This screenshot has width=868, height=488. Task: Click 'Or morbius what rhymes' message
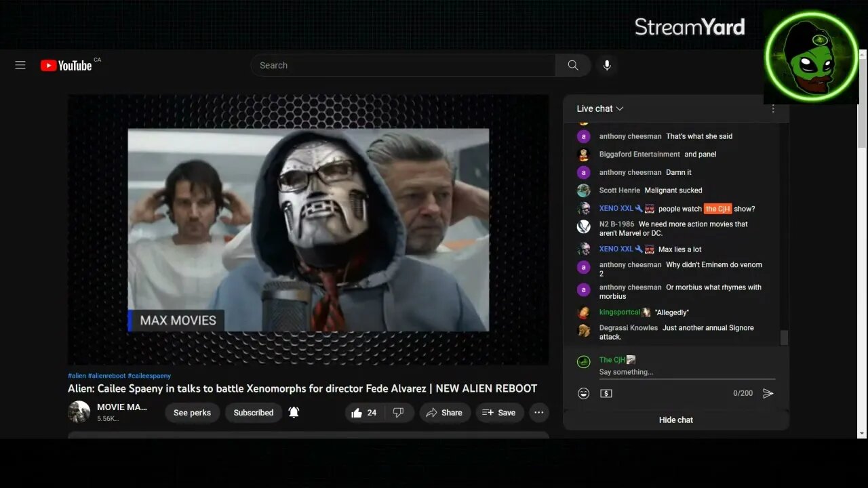(x=680, y=291)
